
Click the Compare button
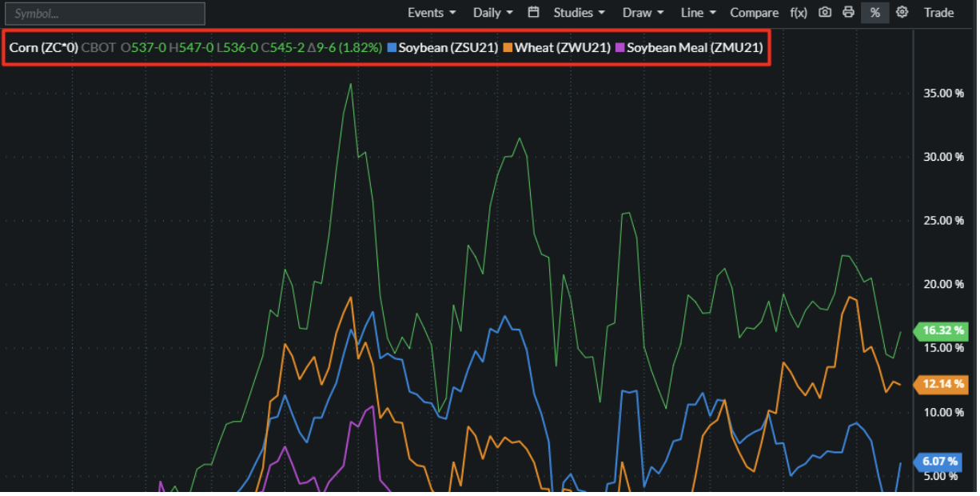tap(754, 13)
